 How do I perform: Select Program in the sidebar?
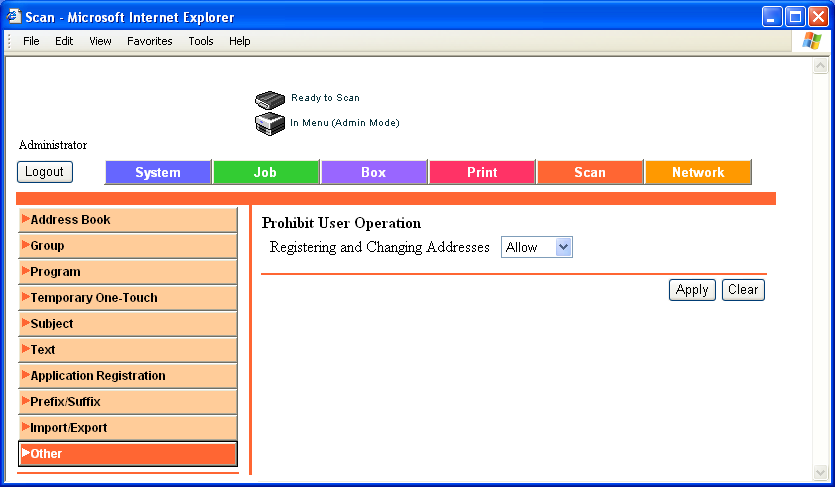pos(128,272)
